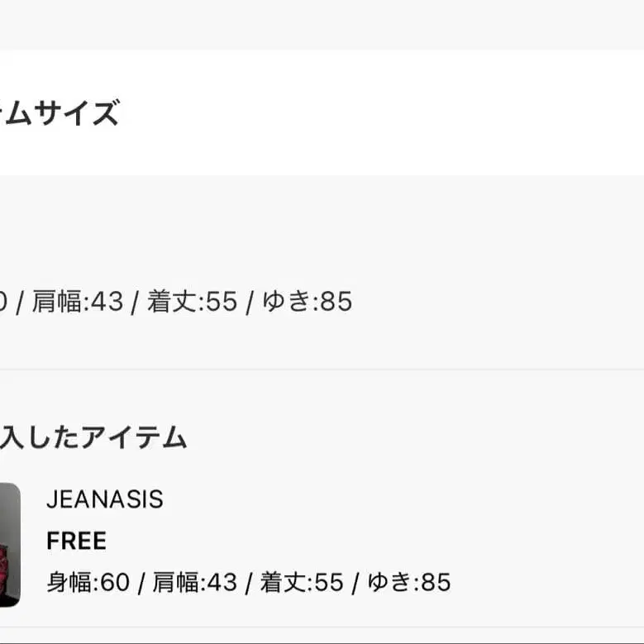This screenshot has height=644, width=644.
Task: Click the 購入したアイテム section heading
Action: click(93, 437)
